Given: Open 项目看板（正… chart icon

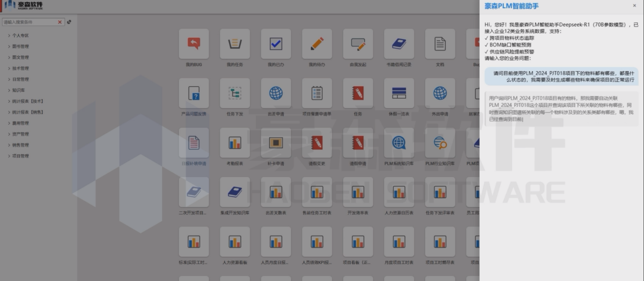Looking at the screenshot, I should 358,241.
